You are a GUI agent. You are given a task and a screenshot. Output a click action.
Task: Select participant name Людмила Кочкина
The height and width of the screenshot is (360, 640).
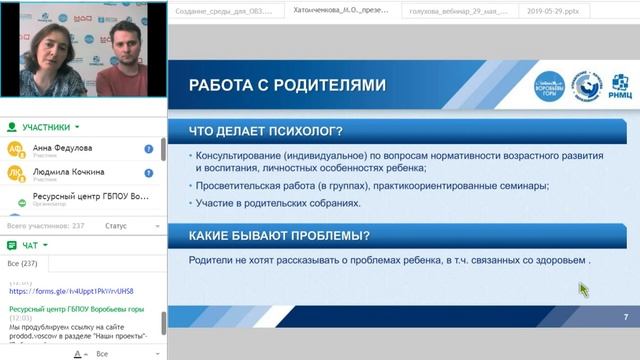click(x=68, y=172)
